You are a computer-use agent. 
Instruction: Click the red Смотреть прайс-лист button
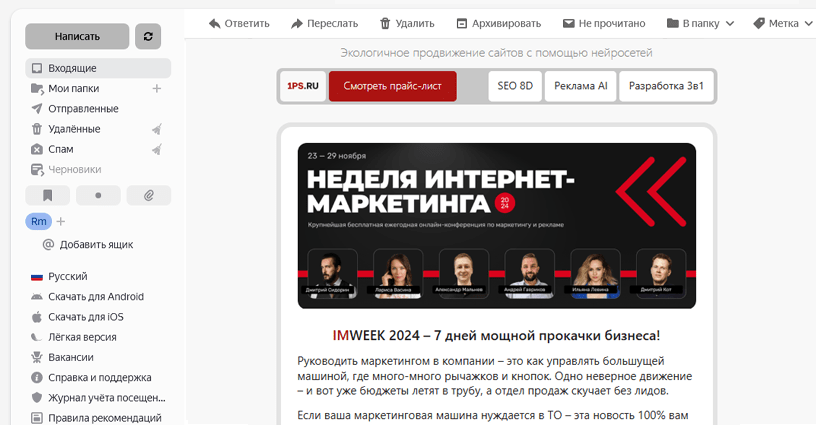point(392,86)
